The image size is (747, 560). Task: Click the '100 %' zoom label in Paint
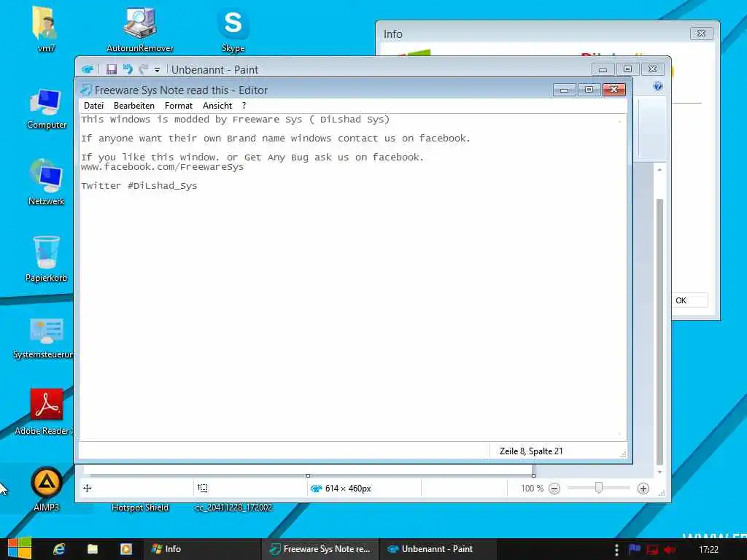coord(532,488)
